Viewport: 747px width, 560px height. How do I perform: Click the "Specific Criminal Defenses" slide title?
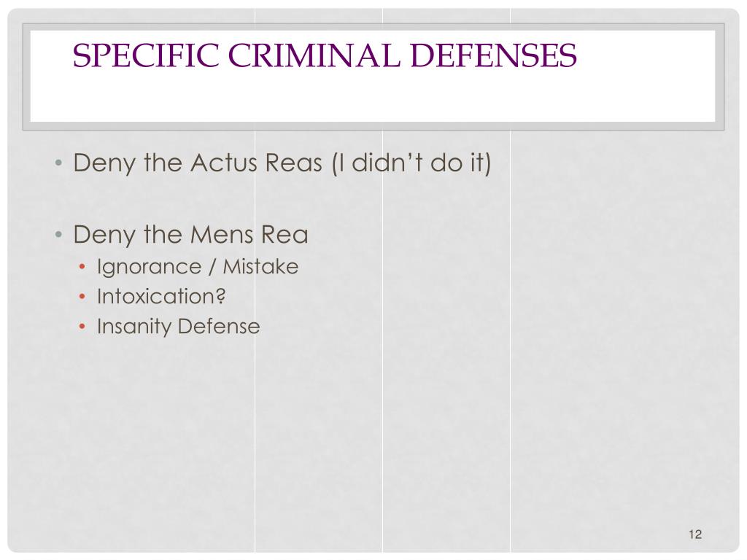[x=325, y=55]
